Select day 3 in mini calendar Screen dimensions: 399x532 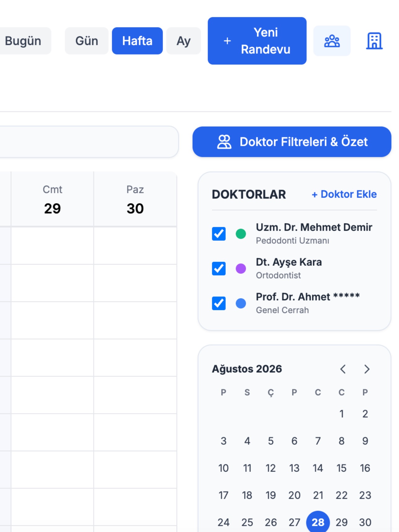[223, 441]
